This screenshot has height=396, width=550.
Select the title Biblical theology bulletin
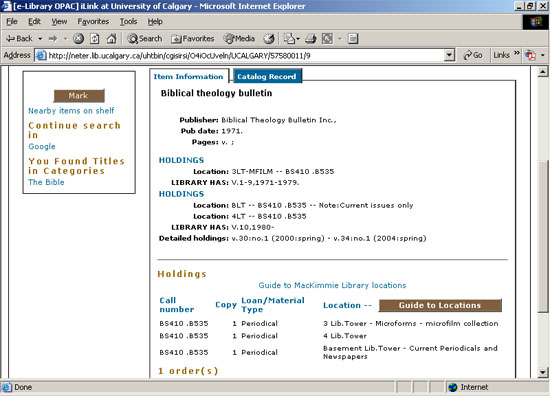pos(216,93)
